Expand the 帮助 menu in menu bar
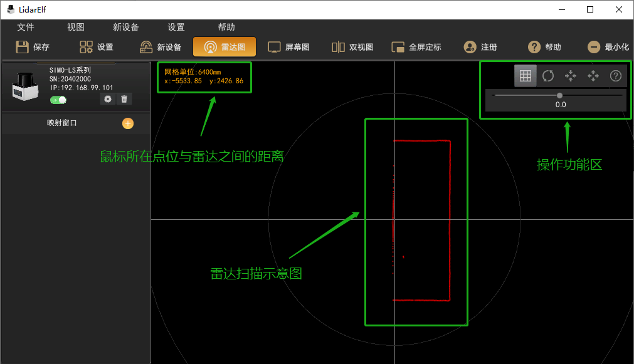 [226, 27]
